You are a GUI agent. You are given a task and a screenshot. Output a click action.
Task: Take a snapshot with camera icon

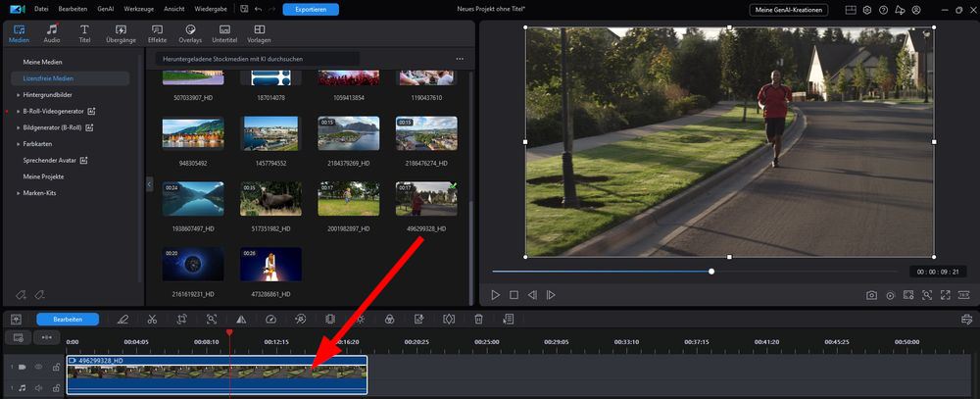coord(871,295)
